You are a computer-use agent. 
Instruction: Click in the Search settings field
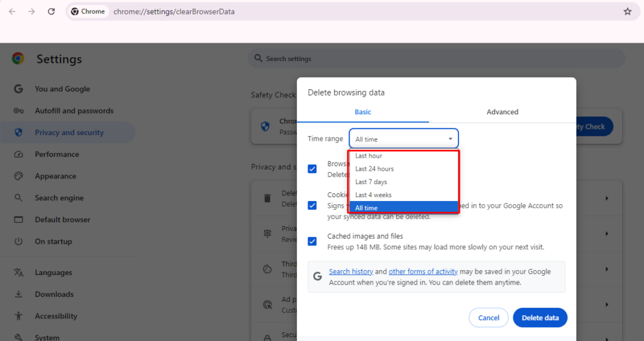tap(436, 58)
